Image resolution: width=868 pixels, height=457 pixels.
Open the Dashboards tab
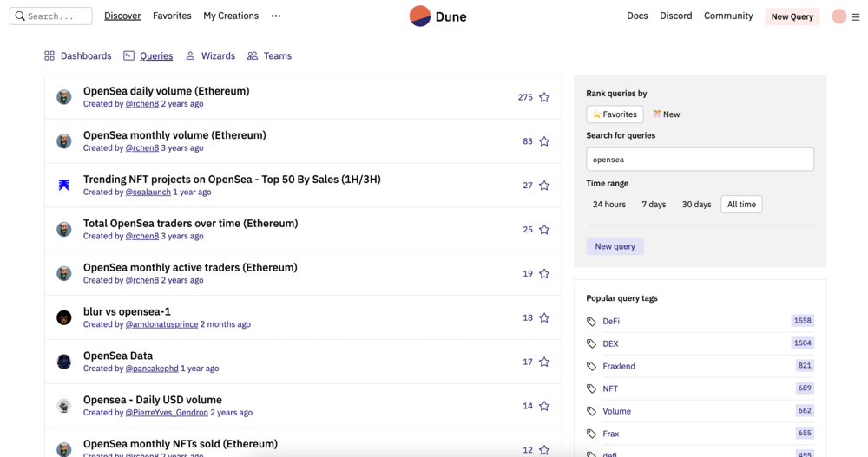pyautogui.click(x=78, y=55)
